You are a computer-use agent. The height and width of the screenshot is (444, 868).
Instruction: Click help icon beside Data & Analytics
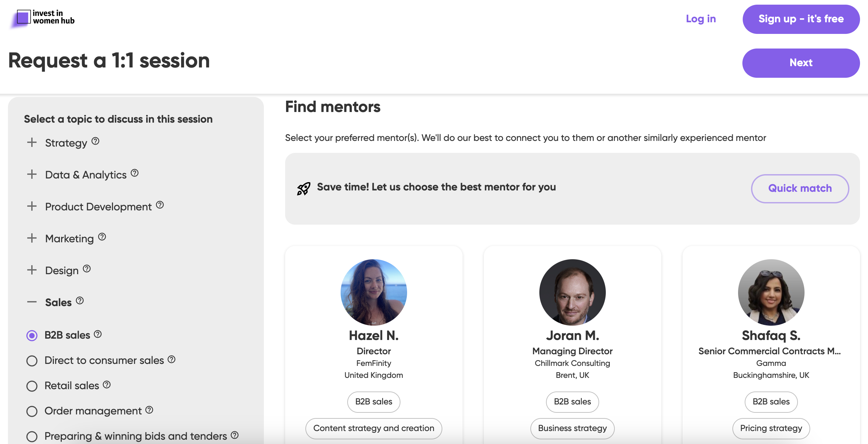pyautogui.click(x=135, y=173)
